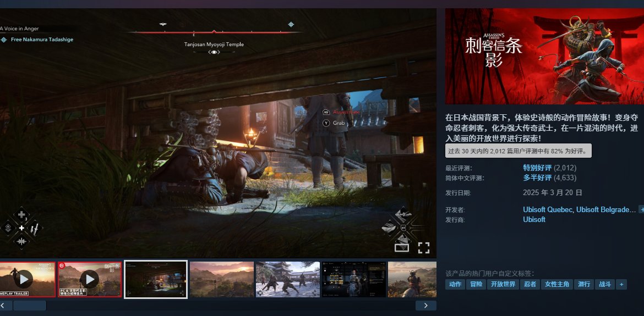Open the Ubisoft Quebec developer link
The height and width of the screenshot is (316, 644).
548,209
